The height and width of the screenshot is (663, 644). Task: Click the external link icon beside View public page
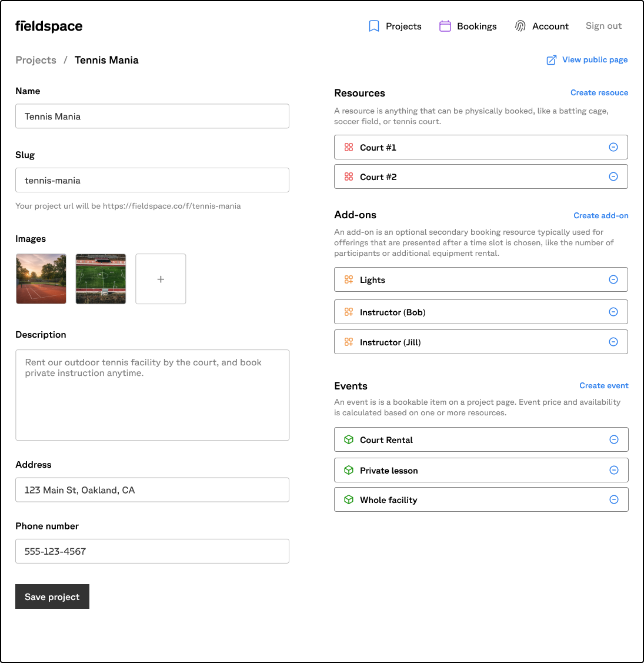tap(552, 60)
